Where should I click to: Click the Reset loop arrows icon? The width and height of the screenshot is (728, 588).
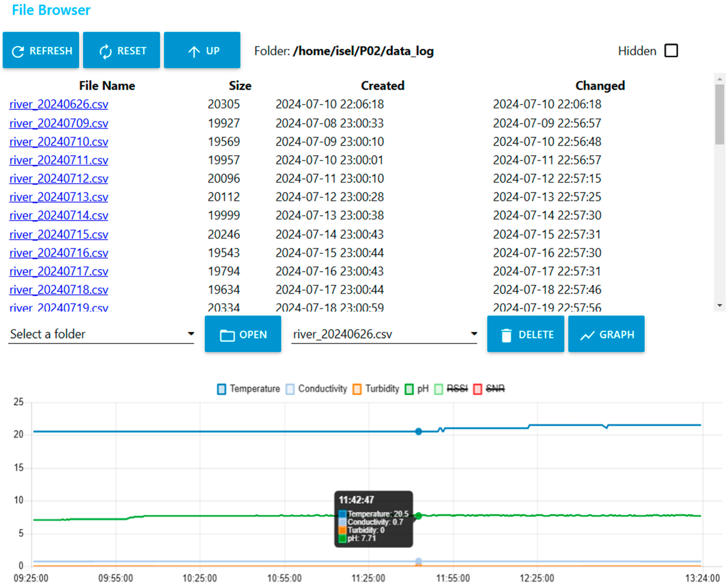point(105,52)
